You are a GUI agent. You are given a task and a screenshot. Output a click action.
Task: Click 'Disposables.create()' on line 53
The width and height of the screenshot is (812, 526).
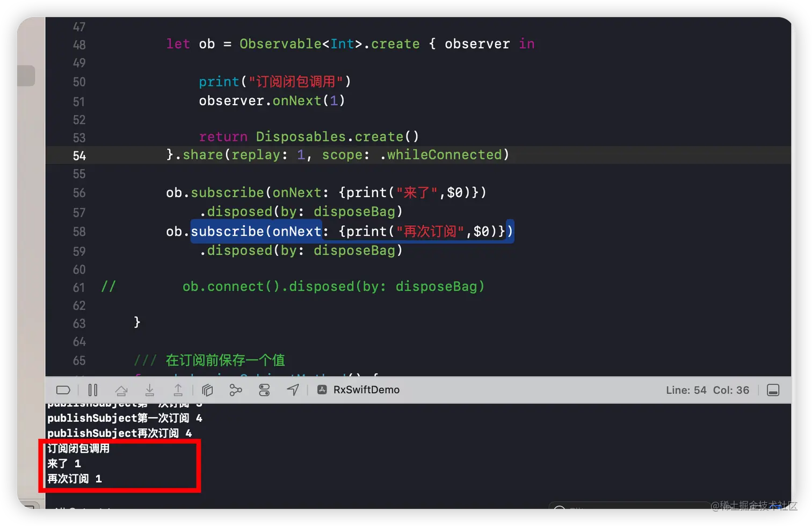point(337,136)
